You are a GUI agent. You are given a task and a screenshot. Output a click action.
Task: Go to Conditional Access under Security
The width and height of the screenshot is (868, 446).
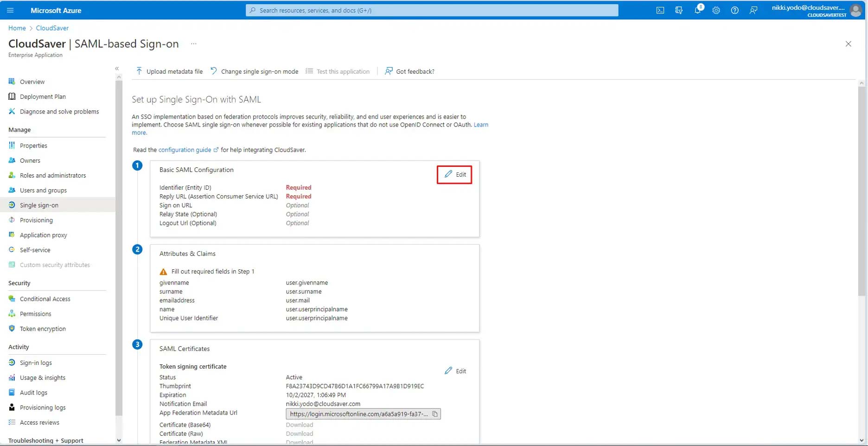coord(45,299)
